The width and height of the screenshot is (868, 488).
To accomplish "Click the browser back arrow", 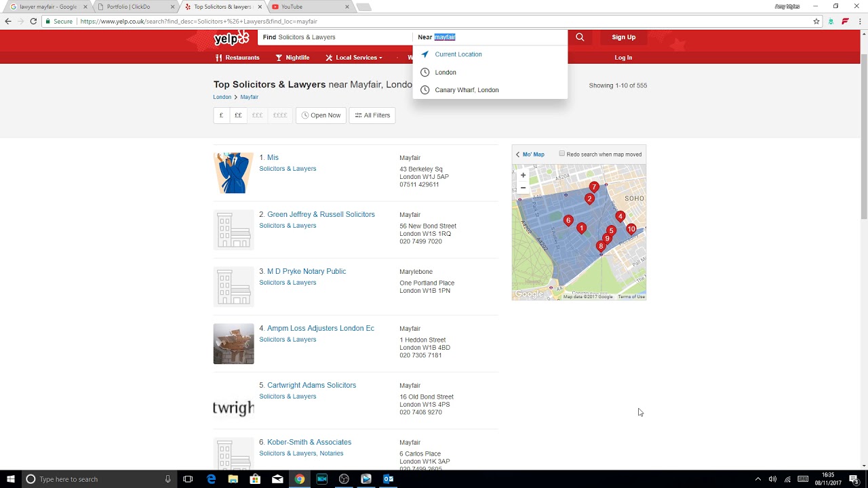I will point(8,21).
